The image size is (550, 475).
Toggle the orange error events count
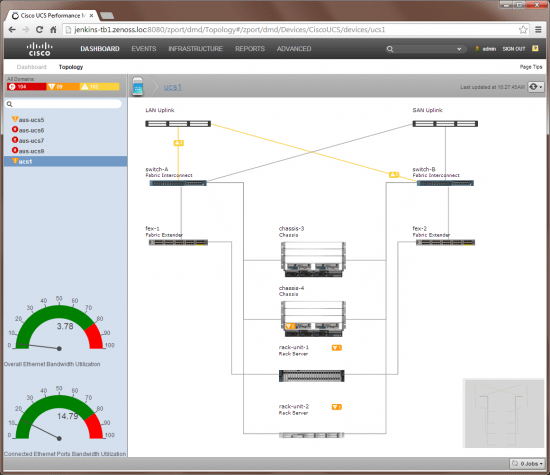[63, 87]
